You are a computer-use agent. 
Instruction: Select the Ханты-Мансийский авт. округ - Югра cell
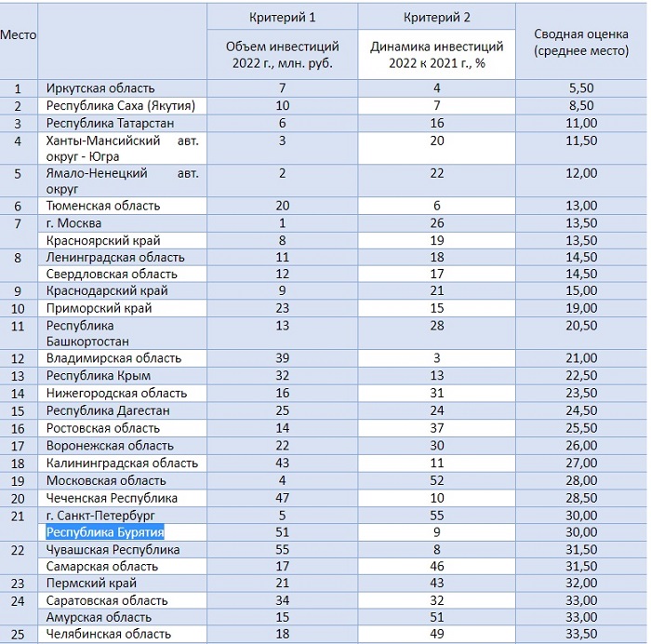122,148
